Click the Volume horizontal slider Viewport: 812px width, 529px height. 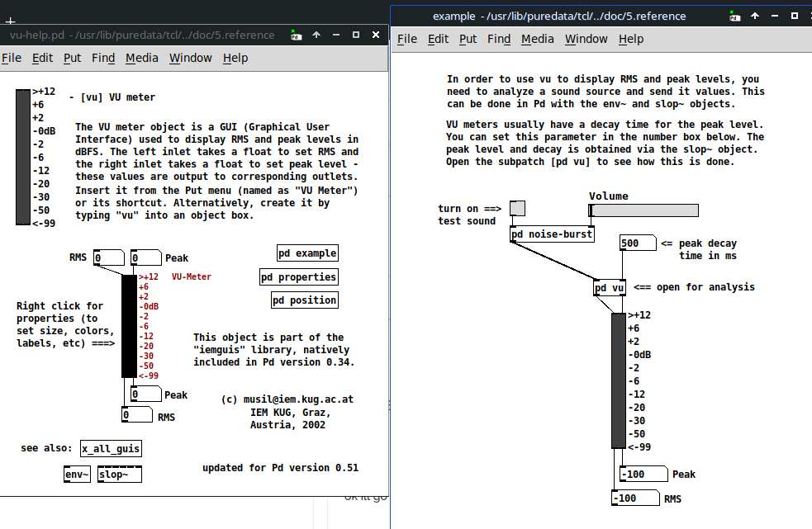(643, 210)
